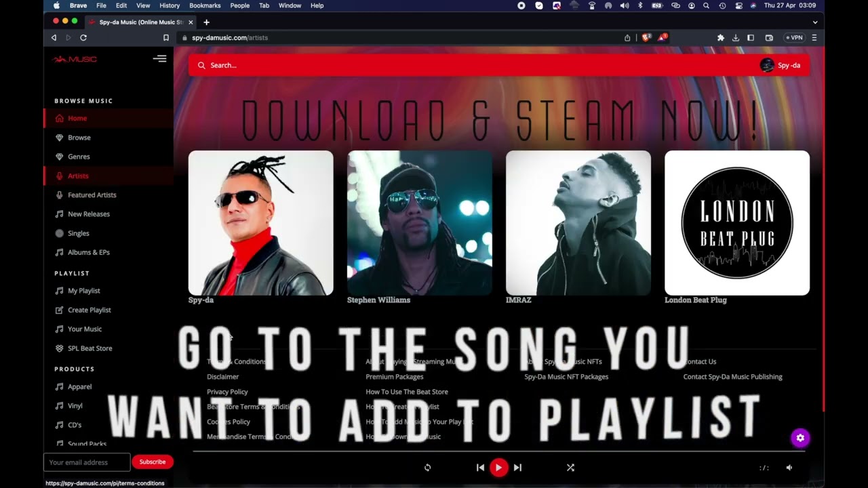
Task: Open the browser extensions puzzle icon
Action: (x=720, y=38)
